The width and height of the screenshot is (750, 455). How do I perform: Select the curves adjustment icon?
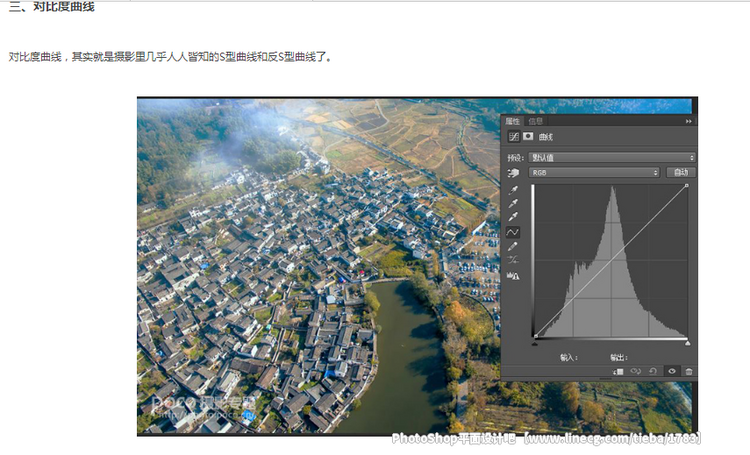pyautogui.click(x=514, y=137)
